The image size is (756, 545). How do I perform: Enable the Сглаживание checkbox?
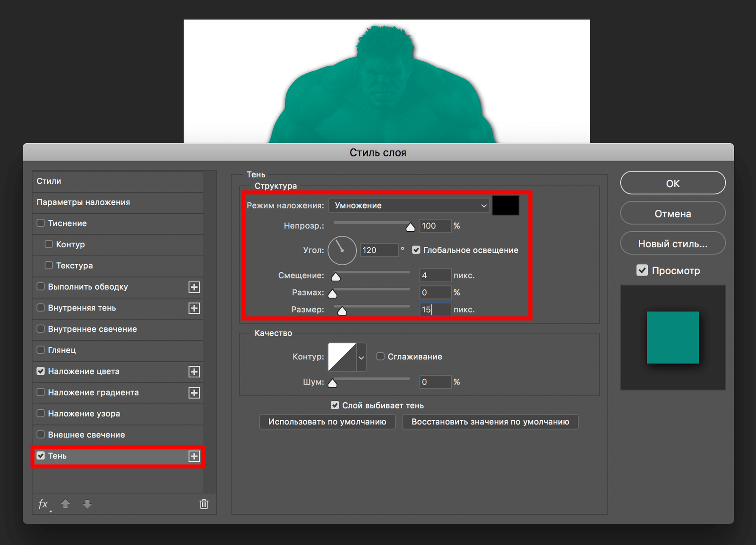(x=380, y=356)
